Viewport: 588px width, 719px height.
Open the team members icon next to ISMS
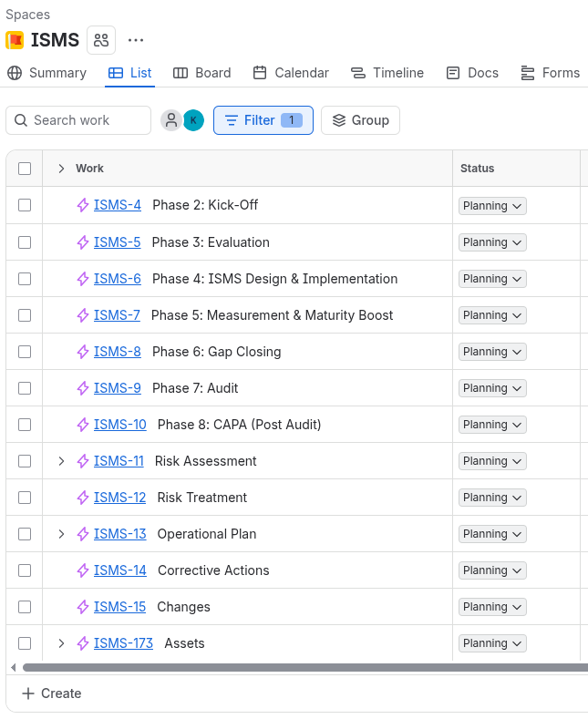pos(101,40)
